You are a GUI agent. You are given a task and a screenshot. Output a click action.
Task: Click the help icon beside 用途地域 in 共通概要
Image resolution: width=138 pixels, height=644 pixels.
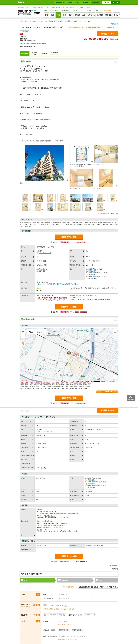click(33, 500)
